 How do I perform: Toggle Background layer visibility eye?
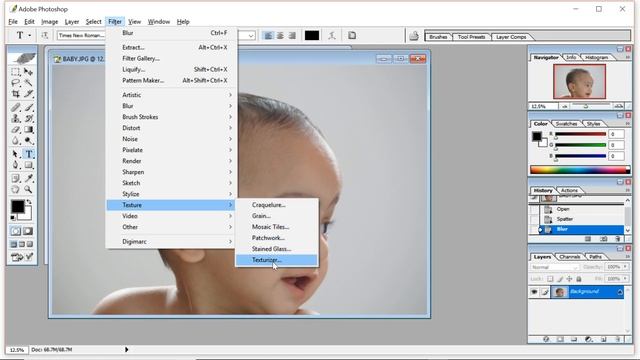click(x=534, y=292)
